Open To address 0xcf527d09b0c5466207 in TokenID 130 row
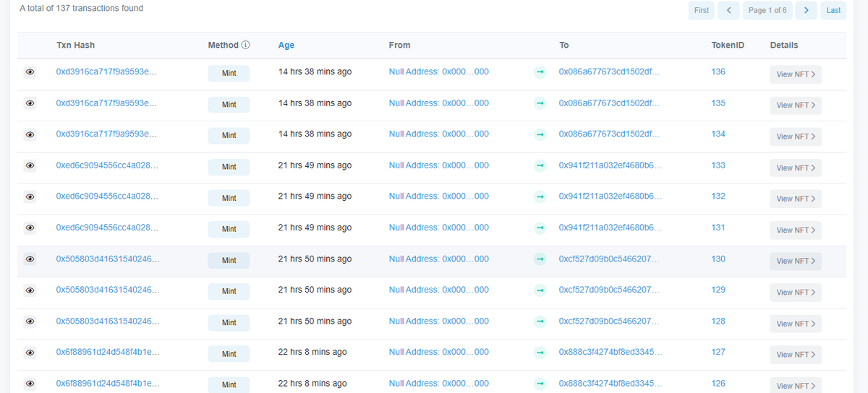Viewport: 868px width, 393px height. 609,259
